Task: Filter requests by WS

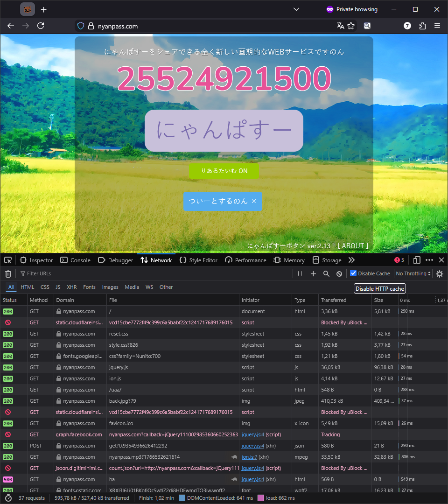Action: tap(149, 287)
